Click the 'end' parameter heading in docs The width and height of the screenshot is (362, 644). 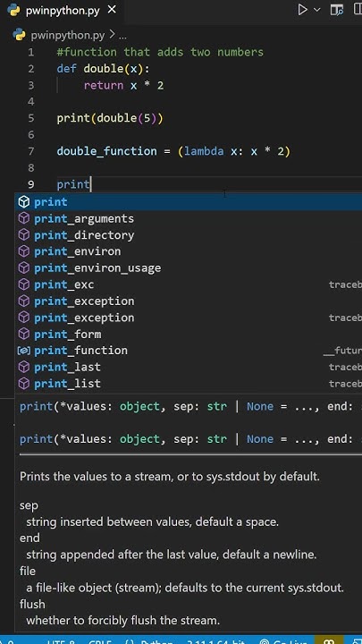click(x=29, y=538)
